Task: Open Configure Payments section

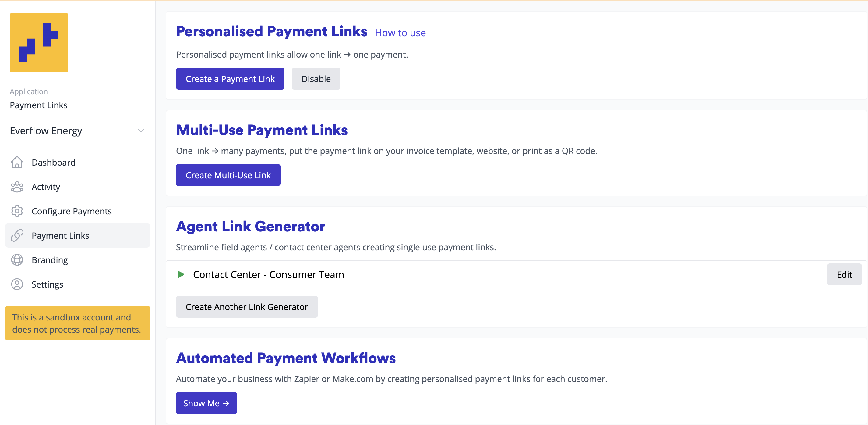Action: pos(72,211)
